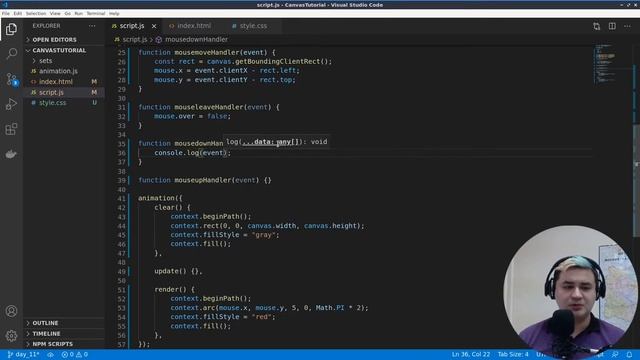Open the Explorer view in activity bar
Screen dimensions: 640x360
coord(11,29)
